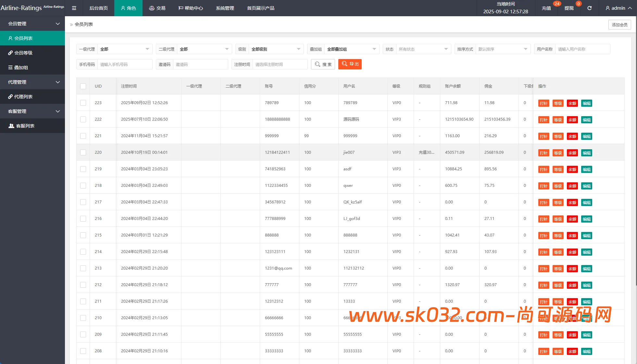The width and height of the screenshot is (637, 364).
Task: Open 会员等级 in the sidebar
Action: tap(23, 53)
